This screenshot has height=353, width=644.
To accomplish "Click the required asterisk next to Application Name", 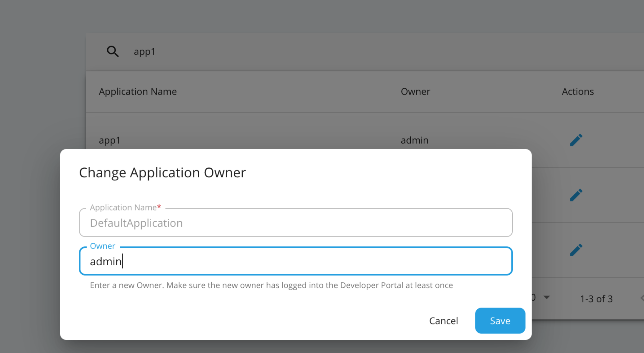I will click(x=159, y=207).
